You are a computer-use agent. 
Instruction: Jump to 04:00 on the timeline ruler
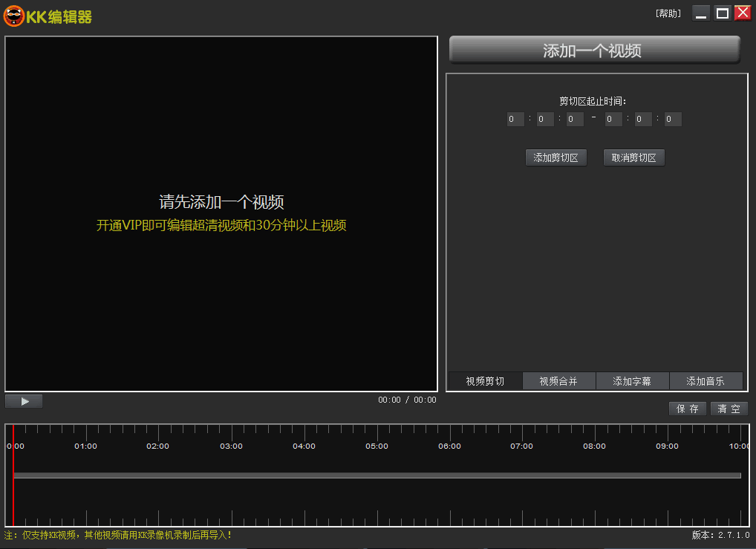pos(304,446)
